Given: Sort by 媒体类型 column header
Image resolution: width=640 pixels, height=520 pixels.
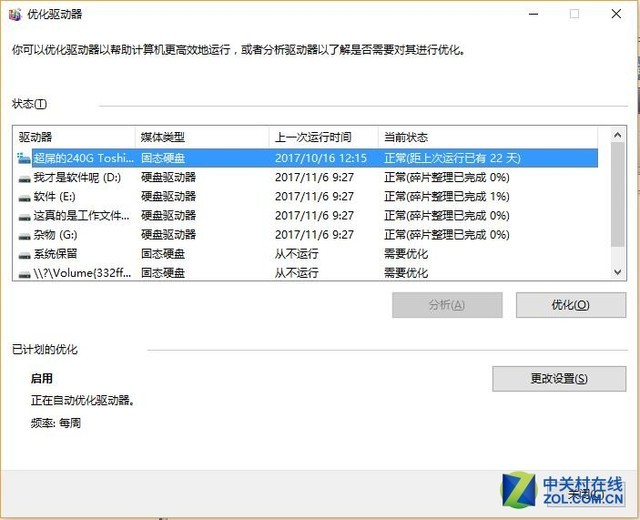Looking at the screenshot, I should (201, 137).
